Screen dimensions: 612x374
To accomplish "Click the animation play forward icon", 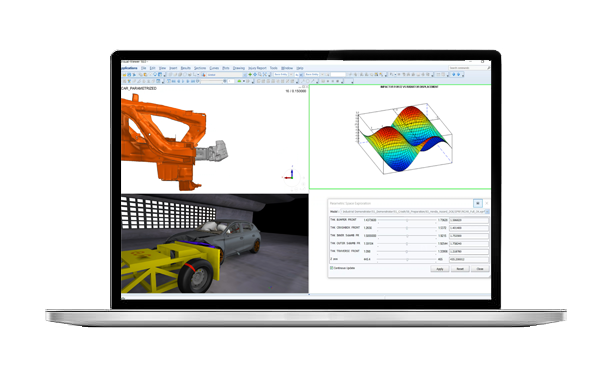I will 183,81.
